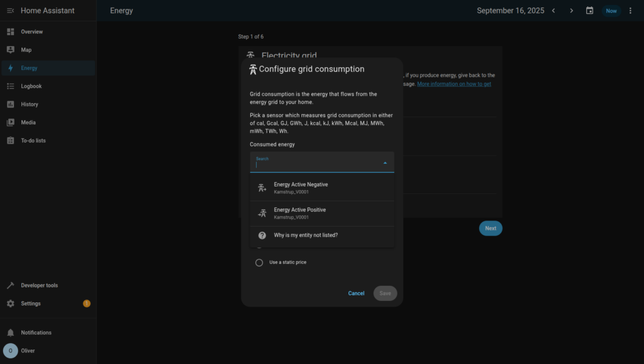The height and width of the screenshot is (364, 644).
Task: Click the Now button
Action: point(611,11)
